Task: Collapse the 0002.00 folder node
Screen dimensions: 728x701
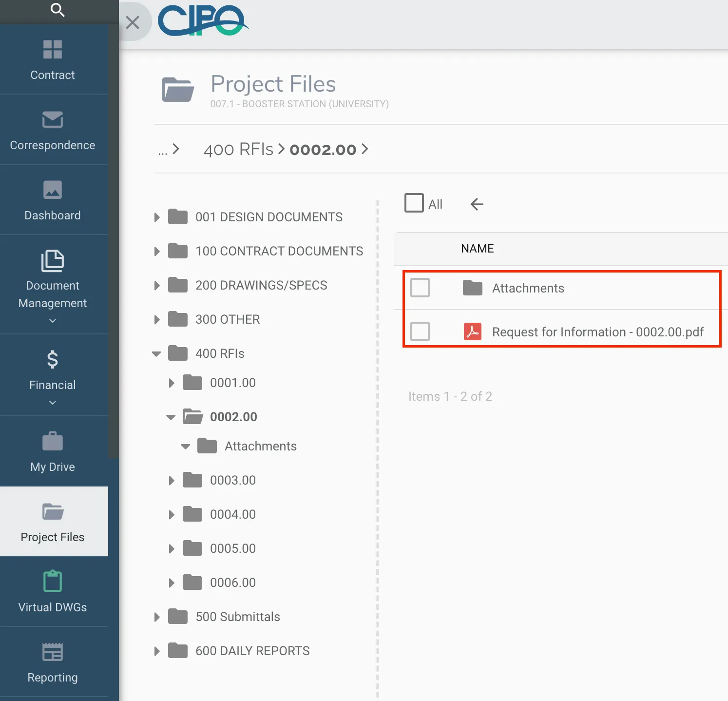Action: tap(171, 417)
